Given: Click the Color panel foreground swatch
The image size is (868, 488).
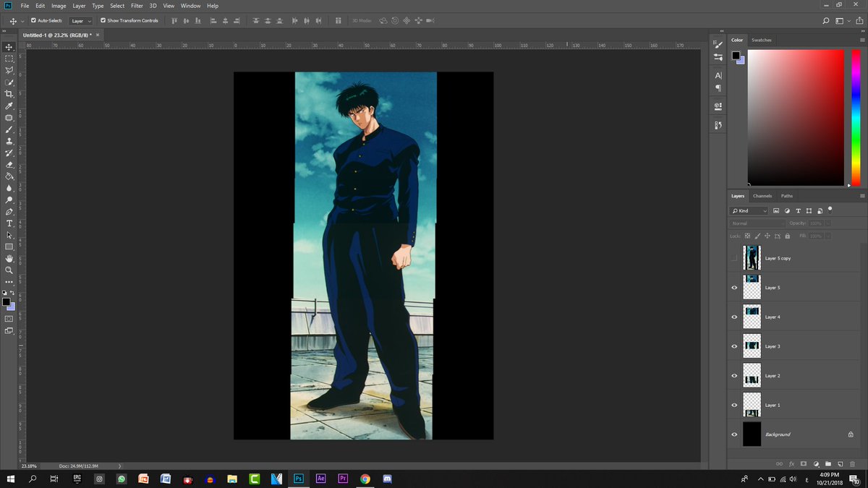Looking at the screenshot, I should [736, 56].
